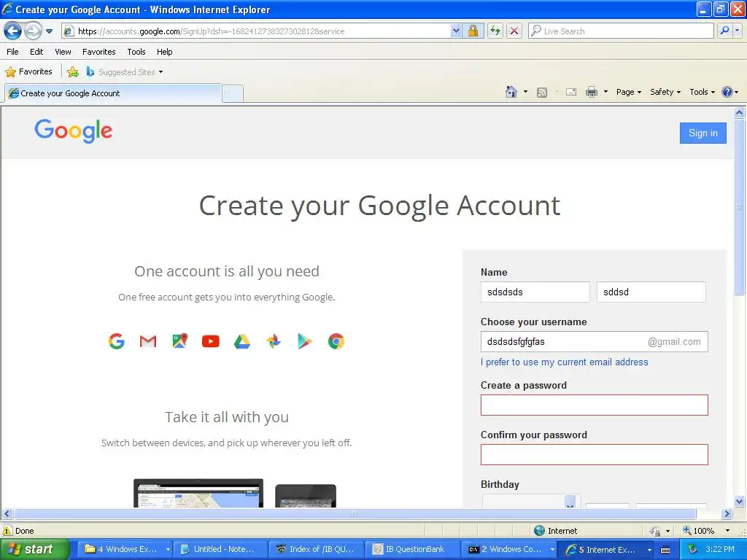
Task: Click the Last name field with sddsd
Action: (x=651, y=292)
